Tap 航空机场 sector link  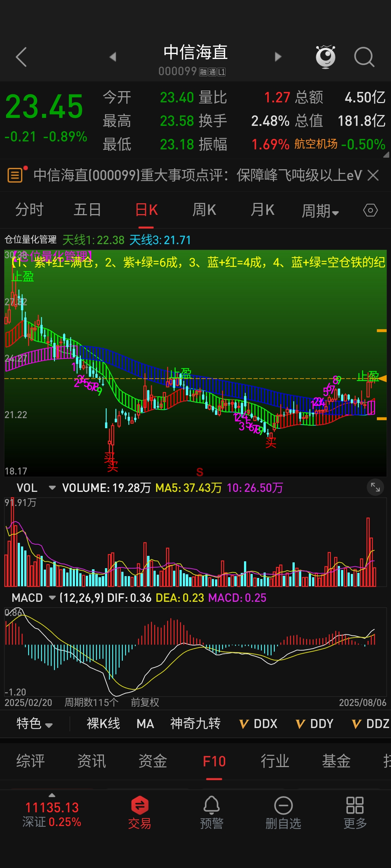(316, 144)
